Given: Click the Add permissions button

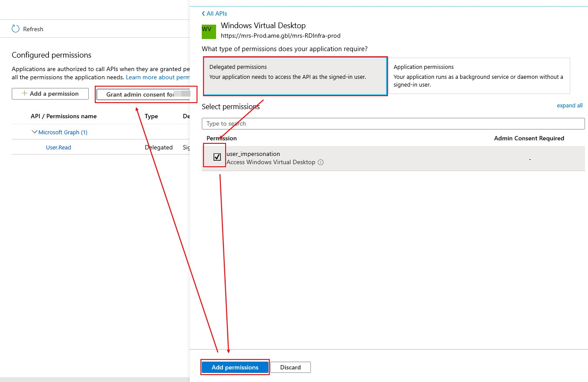Looking at the screenshot, I should coord(235,367).
